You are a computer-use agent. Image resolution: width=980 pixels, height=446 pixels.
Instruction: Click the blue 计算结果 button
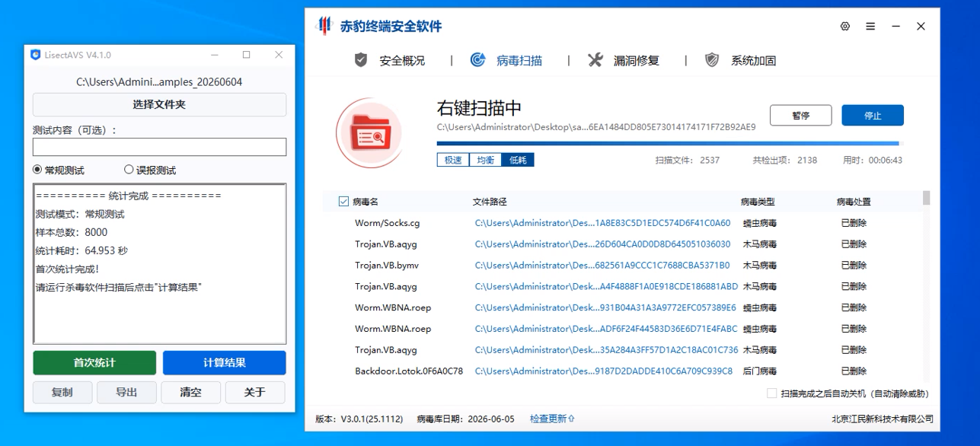[225, 363]
